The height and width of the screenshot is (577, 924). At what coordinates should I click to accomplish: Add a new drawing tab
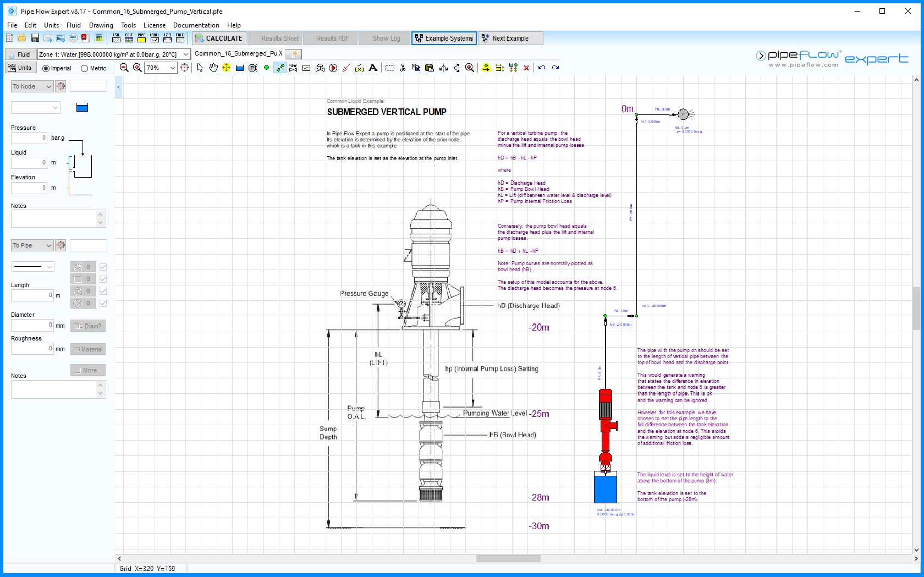[x=294, y=54]
